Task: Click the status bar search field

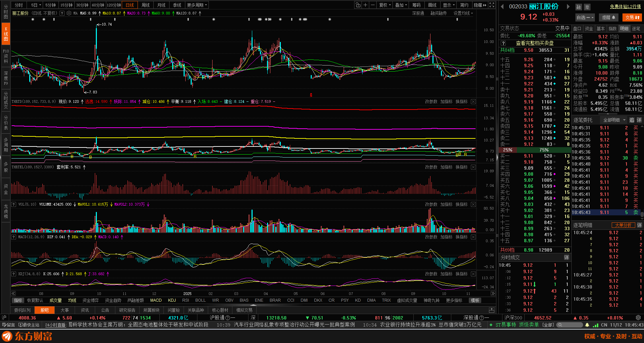Action: (569, 325)
